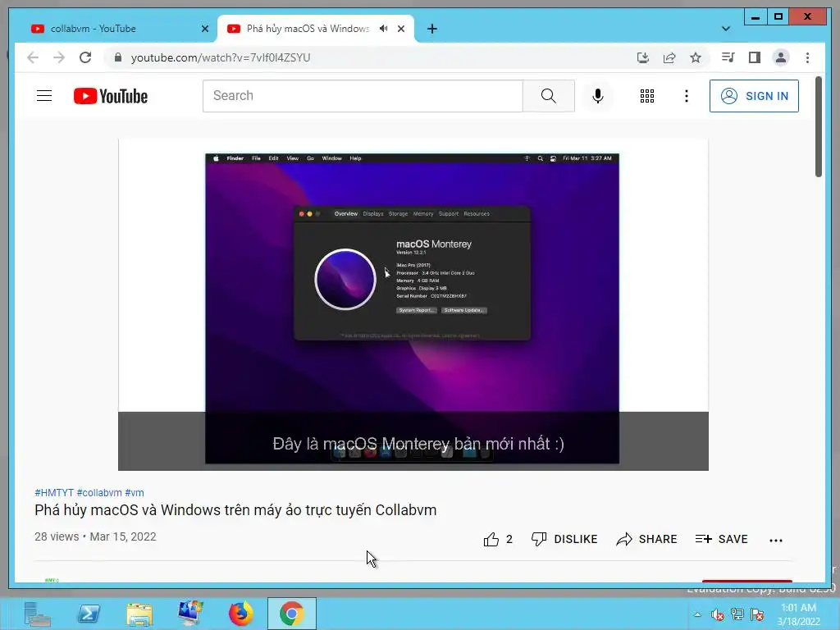Viewport: 840px width, 630px height.
Task: Click the Phá hủy macOS video title
Action: (235, 510)
